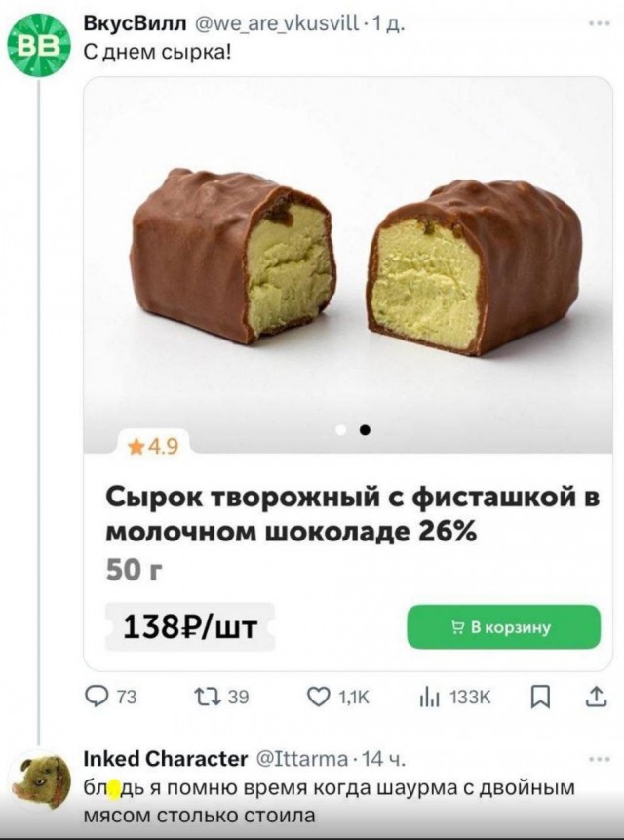Click the Inked Character display name
Image resolution: width=624 pixels, height=840 pixels.
pos(167,759)
